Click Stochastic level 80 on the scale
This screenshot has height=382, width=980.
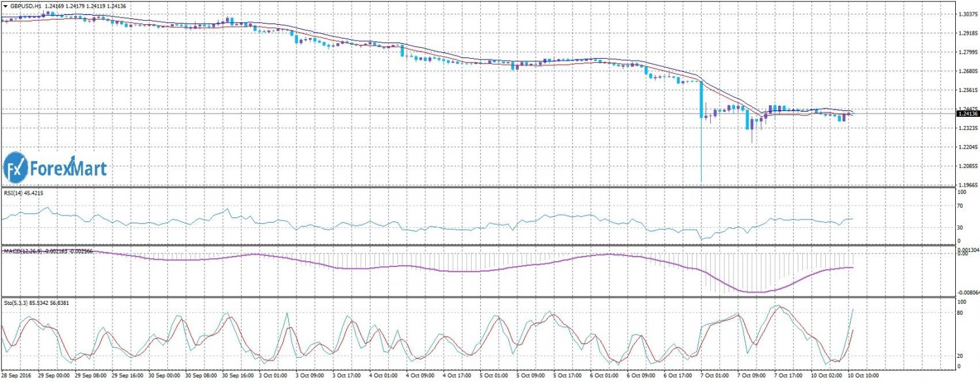960,313
